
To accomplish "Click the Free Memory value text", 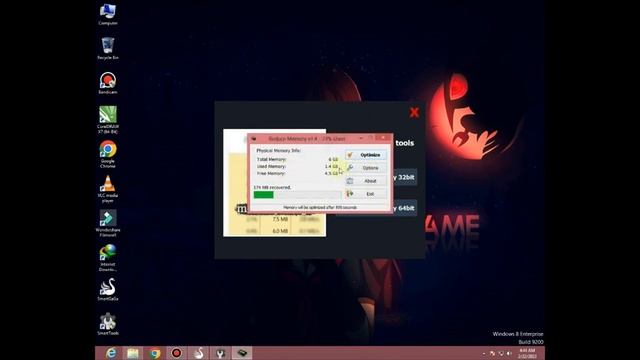I will click(331, 173).
